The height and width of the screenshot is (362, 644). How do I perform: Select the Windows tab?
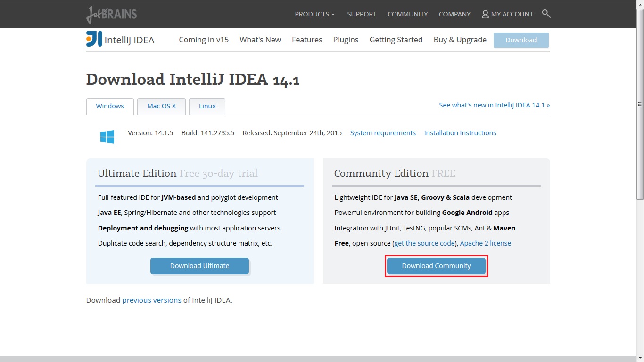(110, 106)
